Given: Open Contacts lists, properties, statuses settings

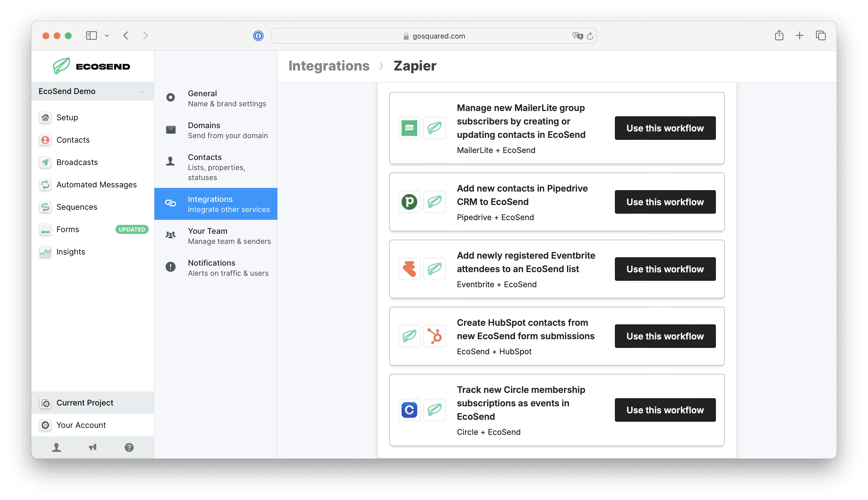Looking at the screenshot, I should pos(216,167).
